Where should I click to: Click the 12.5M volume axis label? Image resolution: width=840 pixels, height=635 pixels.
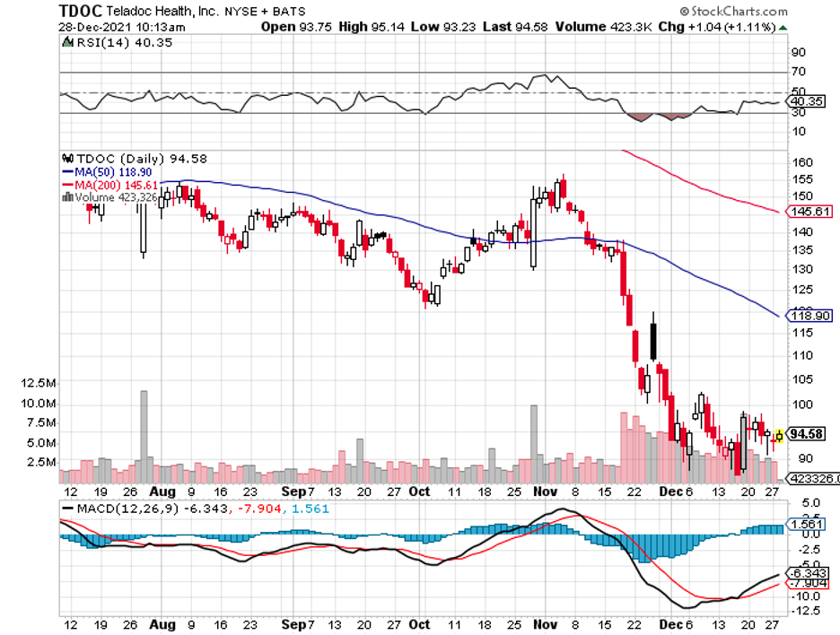(38, 383)
